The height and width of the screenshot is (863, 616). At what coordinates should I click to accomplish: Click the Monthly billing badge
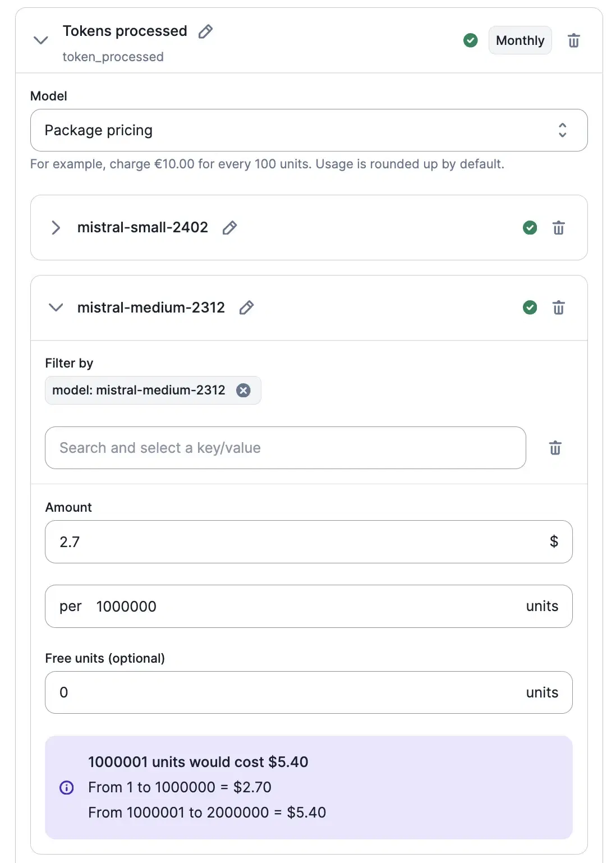520,40
